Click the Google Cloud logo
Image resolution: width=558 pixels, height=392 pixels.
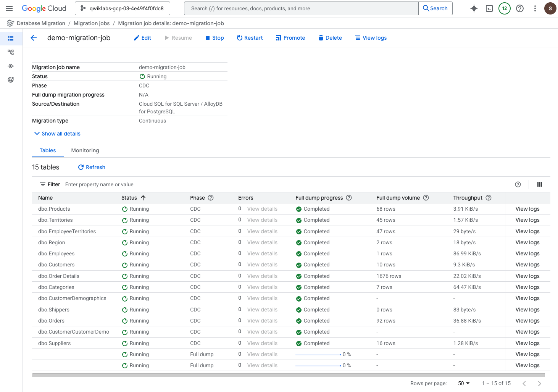[x=44, y=8]
